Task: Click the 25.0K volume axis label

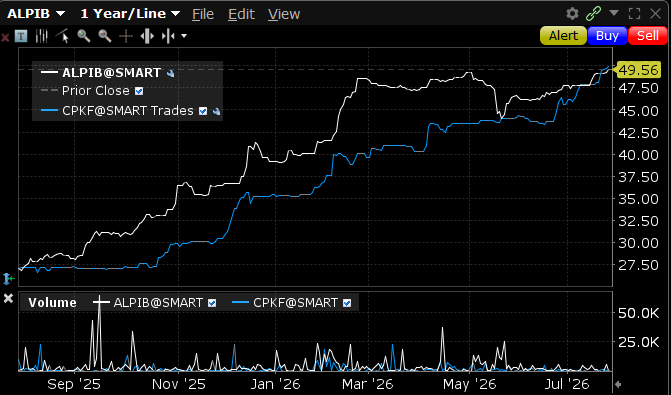Action: point(638,342)
